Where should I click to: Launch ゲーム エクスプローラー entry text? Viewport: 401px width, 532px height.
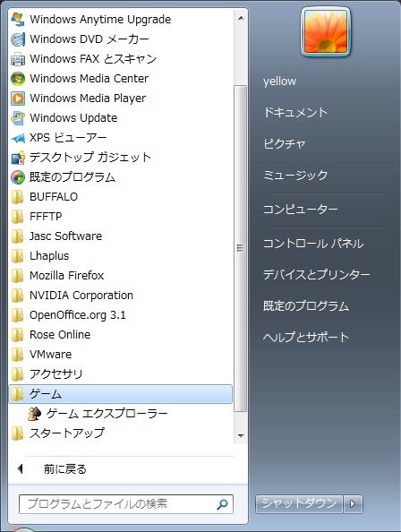(x=107, y=414)
